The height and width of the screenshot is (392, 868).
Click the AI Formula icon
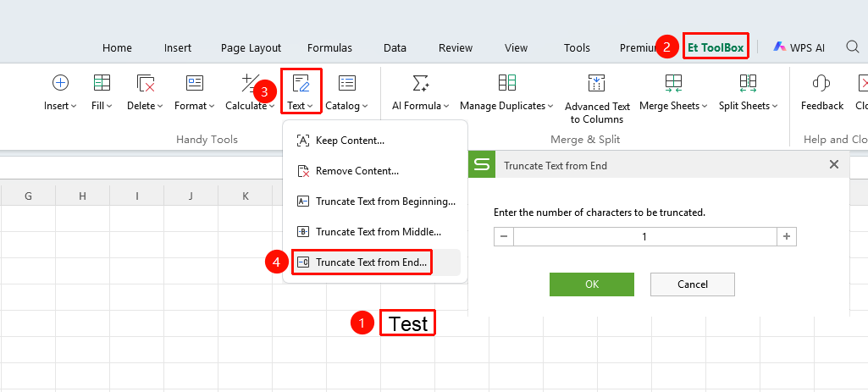pyautogui.click(x=421, y=83)
